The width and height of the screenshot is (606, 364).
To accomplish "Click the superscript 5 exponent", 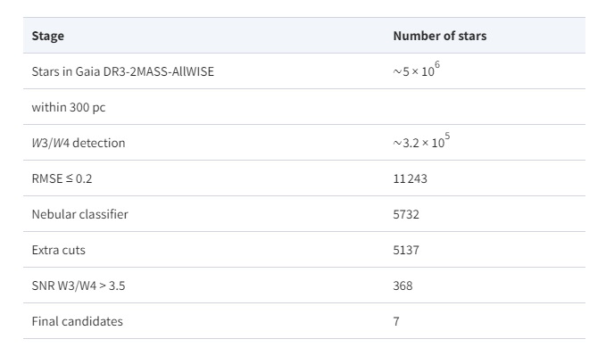I will [x=447, y=136].
